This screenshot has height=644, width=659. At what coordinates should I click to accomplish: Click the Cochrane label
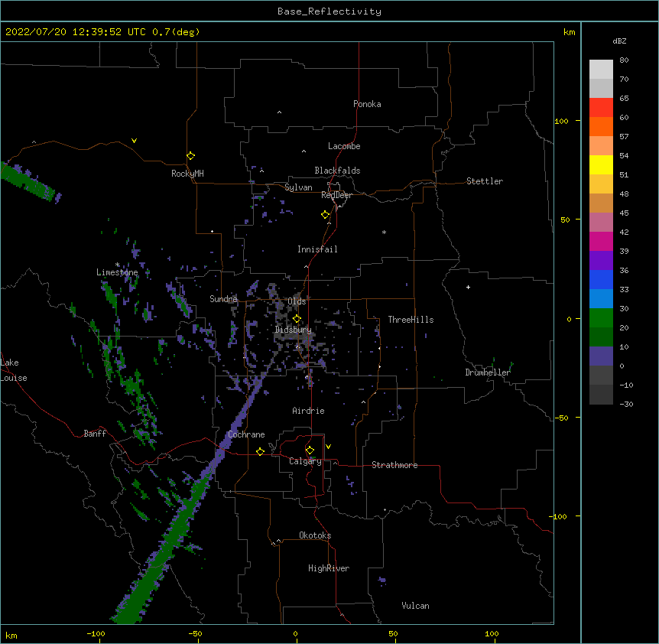(247, 434)
